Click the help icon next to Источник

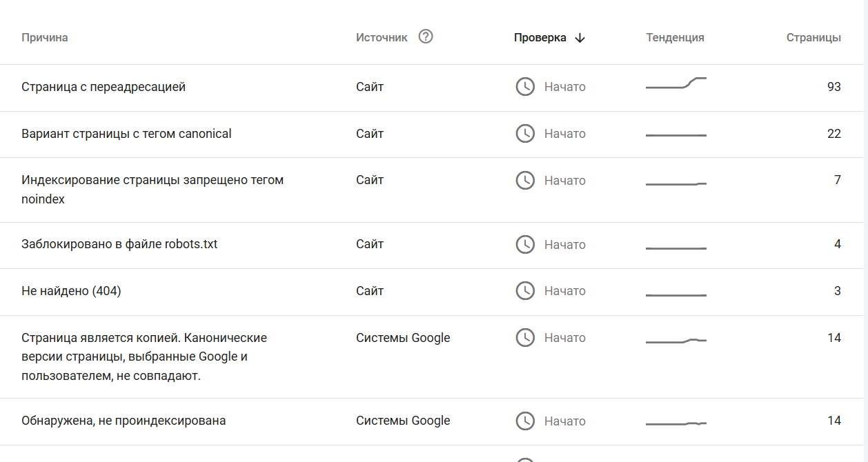coord(426,37)
